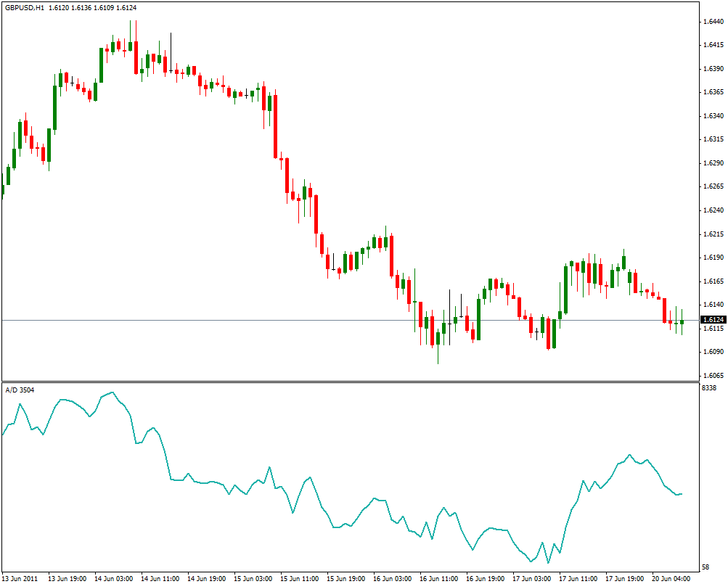
Task: Click the 14 Jun 11:00 time label
Action: pyautogui.click(x=160, y=578)
